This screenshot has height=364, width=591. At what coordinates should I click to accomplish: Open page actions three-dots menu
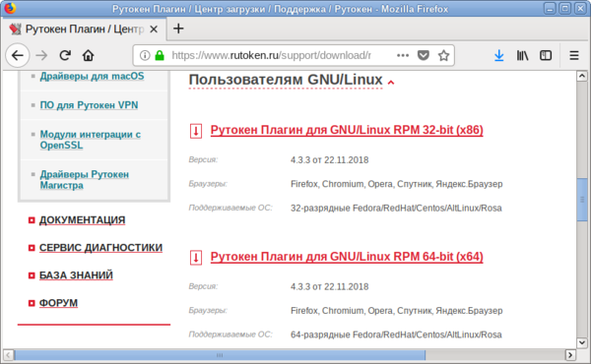pyautogui.click(x=403, y=56)
